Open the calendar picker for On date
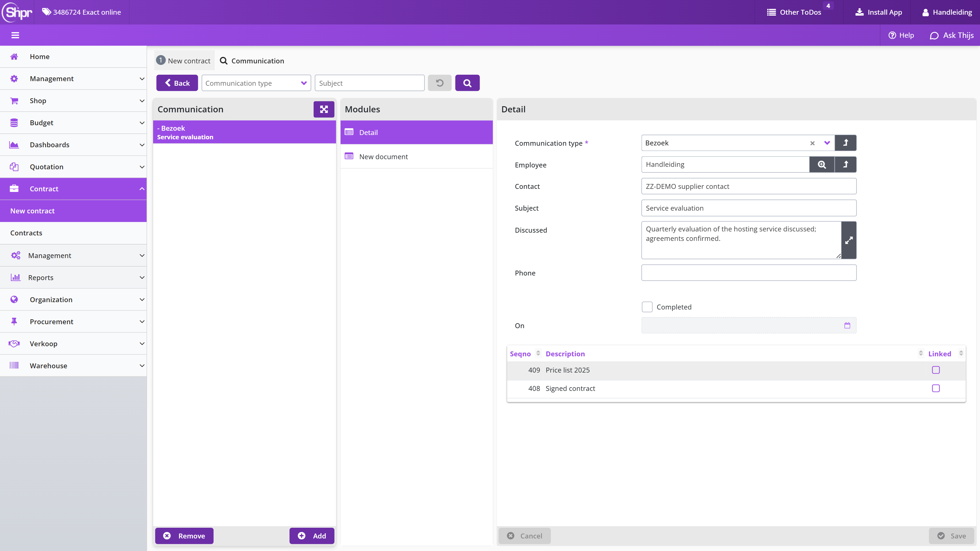The image size is (980, 551). click(847, 325)
